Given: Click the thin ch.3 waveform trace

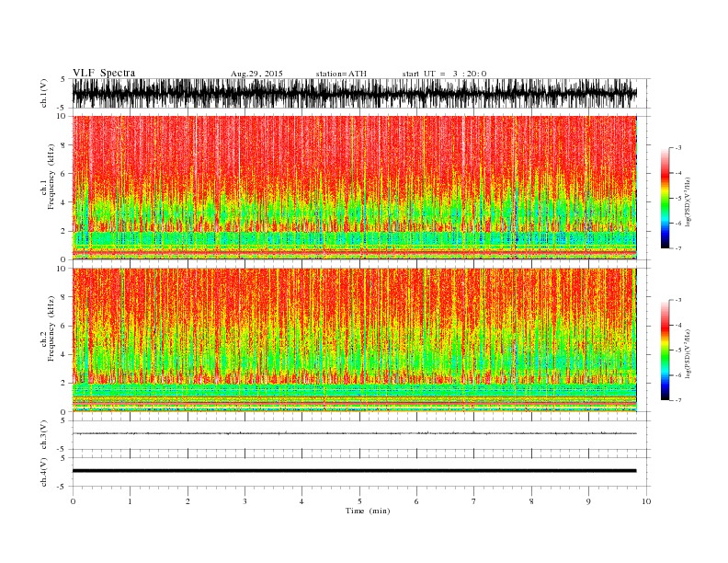Looking at the screenshot, I should (x=354, y=433).
